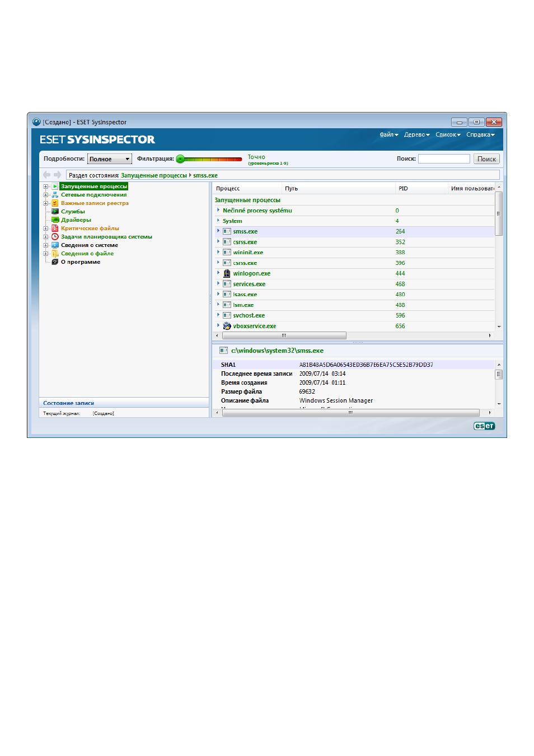Click the forward navigation arrow icon
534x756 pixels.
tap(57, 175)
